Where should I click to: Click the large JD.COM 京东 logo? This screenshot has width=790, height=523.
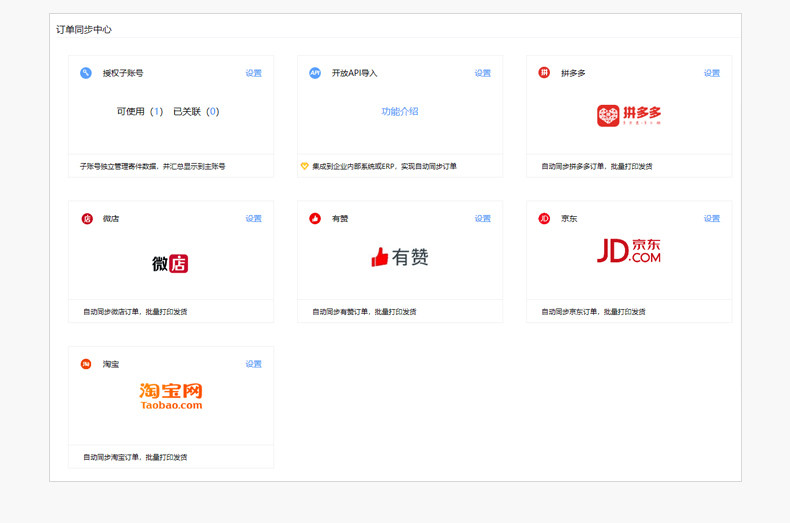tap(629, 250)
